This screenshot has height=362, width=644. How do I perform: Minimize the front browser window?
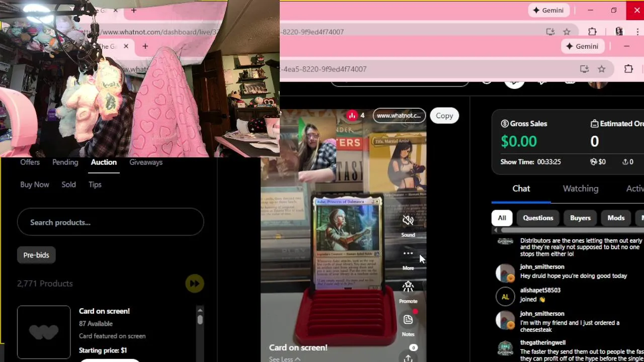(x=626, y=46)
